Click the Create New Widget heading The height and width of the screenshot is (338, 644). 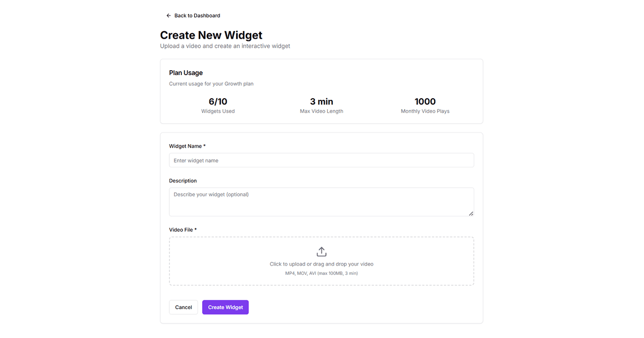[211, 35]
